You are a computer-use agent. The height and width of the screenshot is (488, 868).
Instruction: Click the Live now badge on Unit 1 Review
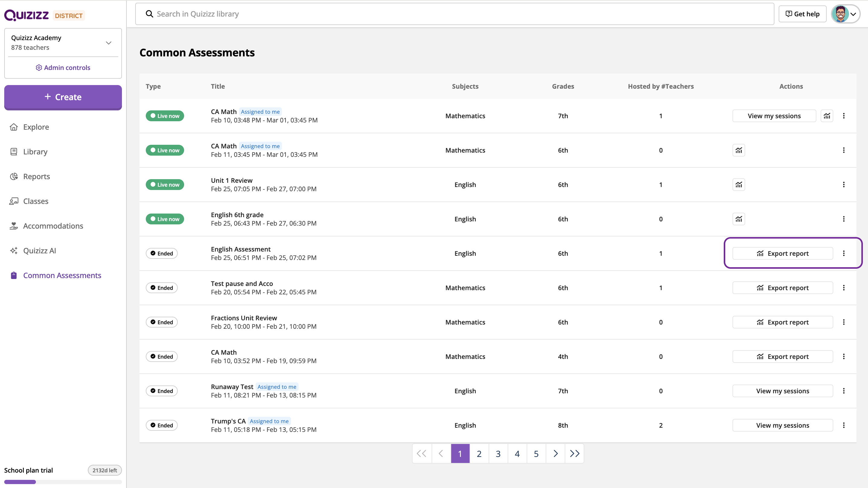[x=165, y=185]
